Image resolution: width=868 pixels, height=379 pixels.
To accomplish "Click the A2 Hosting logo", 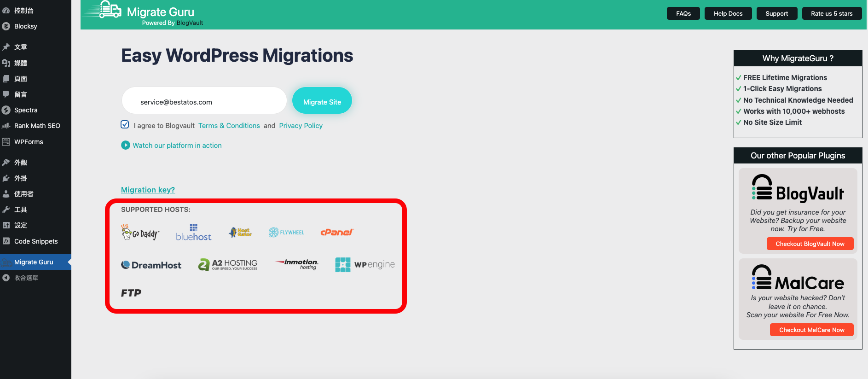I will (x=228, y=264).
